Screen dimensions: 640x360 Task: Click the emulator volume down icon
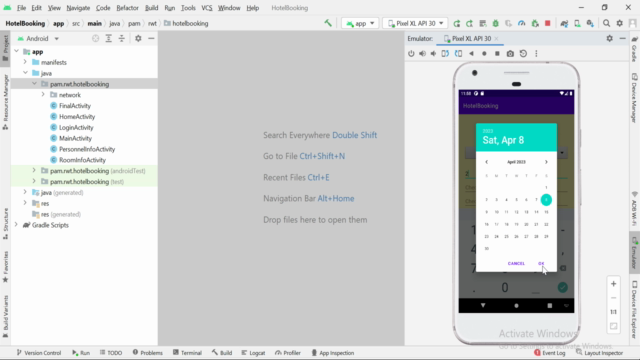(x=433, y=53)
